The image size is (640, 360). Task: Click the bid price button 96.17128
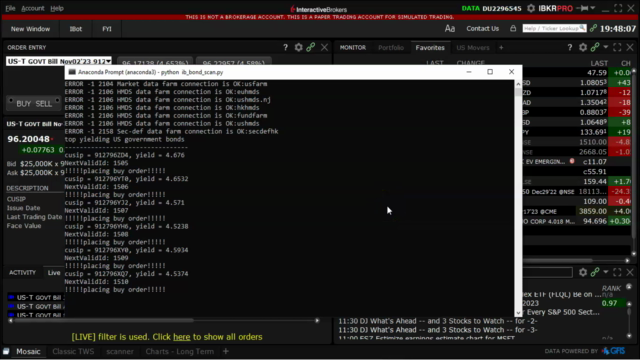point(155,62)
